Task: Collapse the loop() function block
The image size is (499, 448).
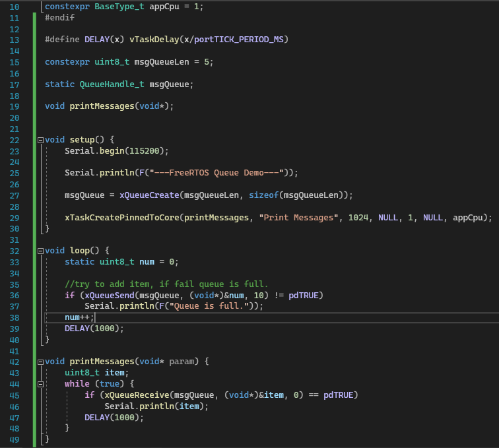Action: point(40,251)
